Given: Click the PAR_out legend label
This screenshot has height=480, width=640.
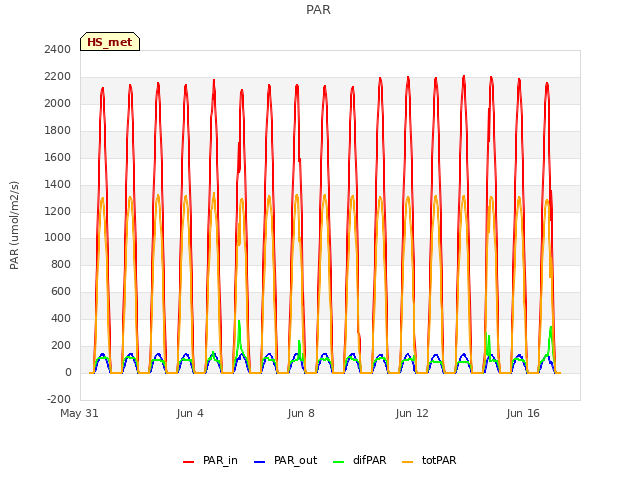Looking at the screenshot, I should (x=296, y=460).
